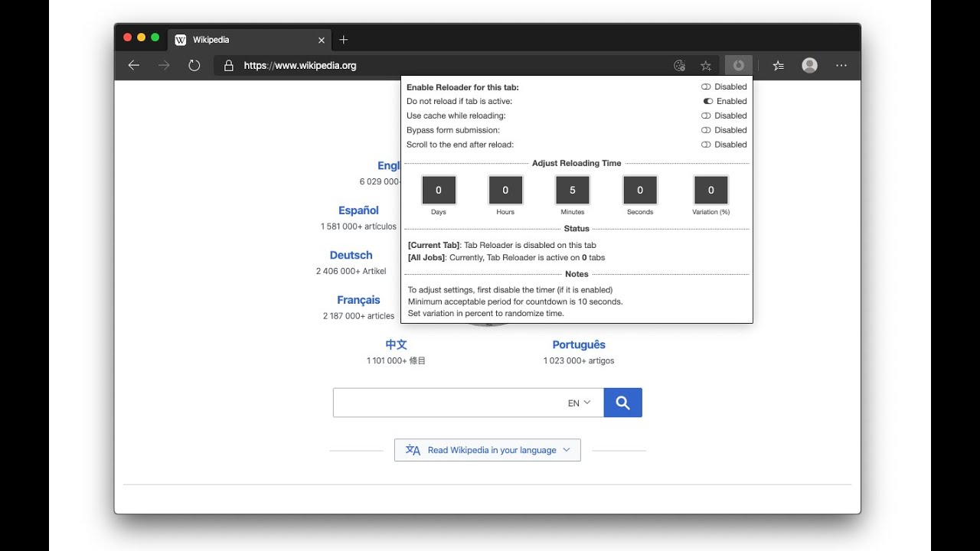Click the minimum acceptable period note

click(515, 302)
